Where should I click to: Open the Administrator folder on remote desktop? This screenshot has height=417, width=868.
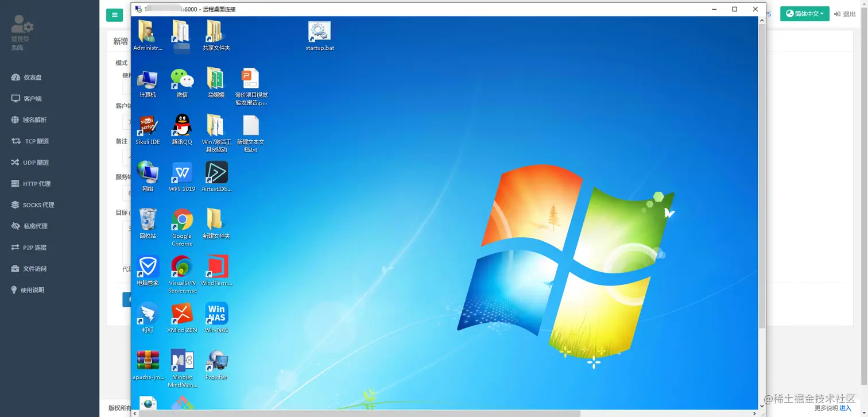point(148,36)
